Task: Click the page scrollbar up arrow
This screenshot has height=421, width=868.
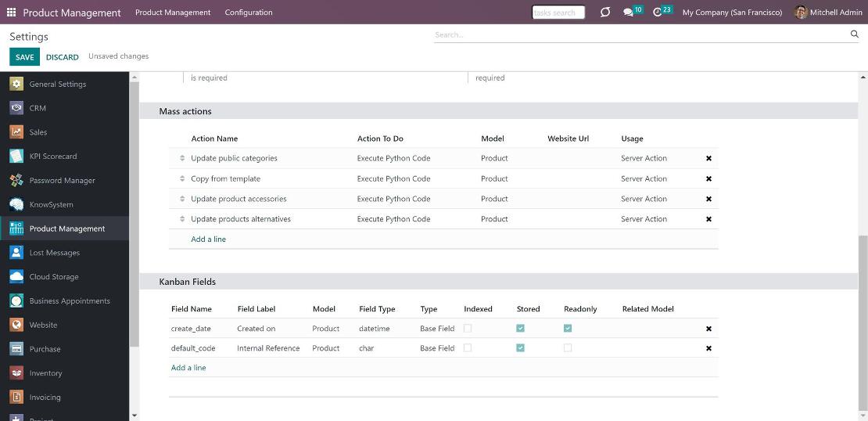Action: pos(863,77)
